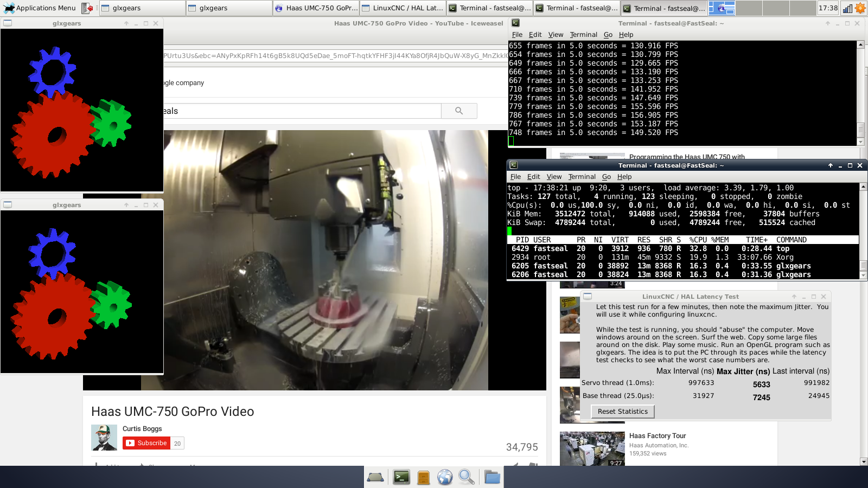Click the Curtis Boggs channel name
Viewport: 868px width, 488px height.
[142, 428]
